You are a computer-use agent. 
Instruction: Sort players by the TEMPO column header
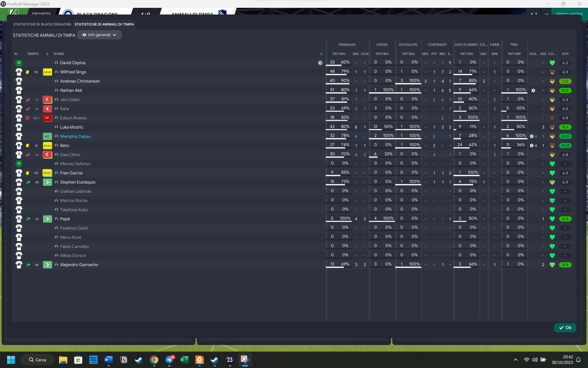click(33, 54)
